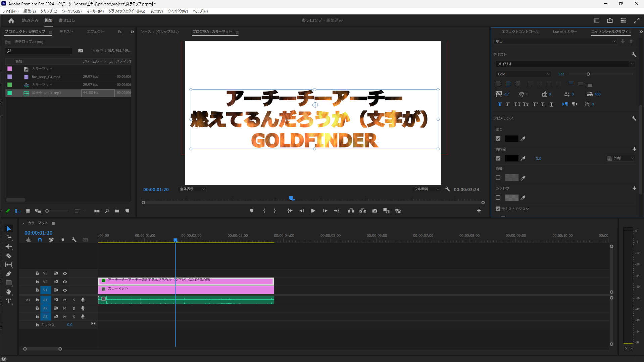The width and height of the screenshot is (644, 362).
Task: Go to In point
Action: pyautogui.click(x=290, y=211)
